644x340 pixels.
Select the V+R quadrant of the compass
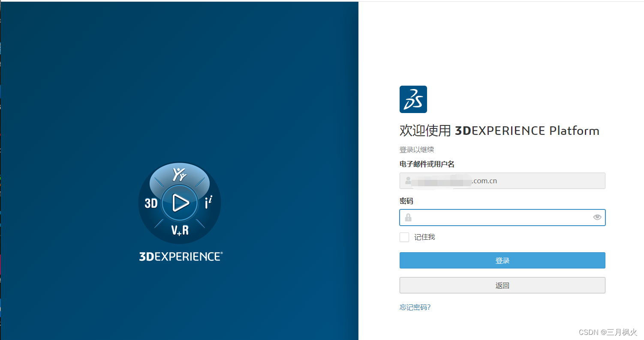pos(180,230)
